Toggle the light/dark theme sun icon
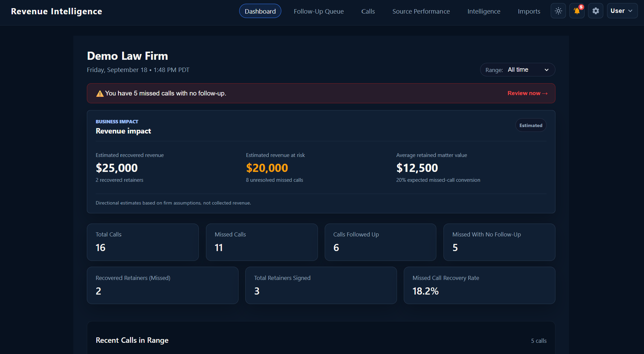This screenshot has width=644, height=354. click(x=558, y=11)
